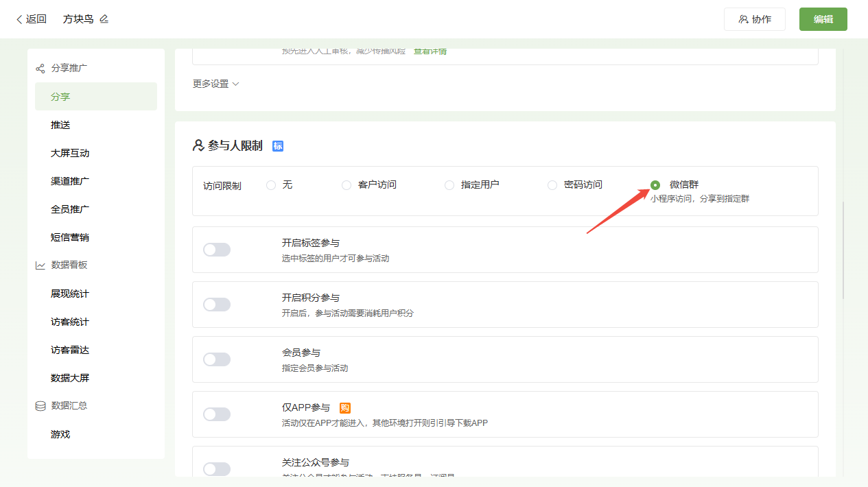Choose the 客户访问 radio button
868x487 pixels.
click(x=347, y=185)
